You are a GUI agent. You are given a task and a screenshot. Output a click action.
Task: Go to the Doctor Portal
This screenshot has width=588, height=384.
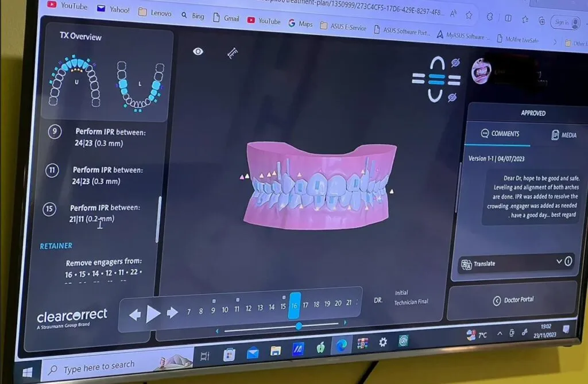coord(513,300)
